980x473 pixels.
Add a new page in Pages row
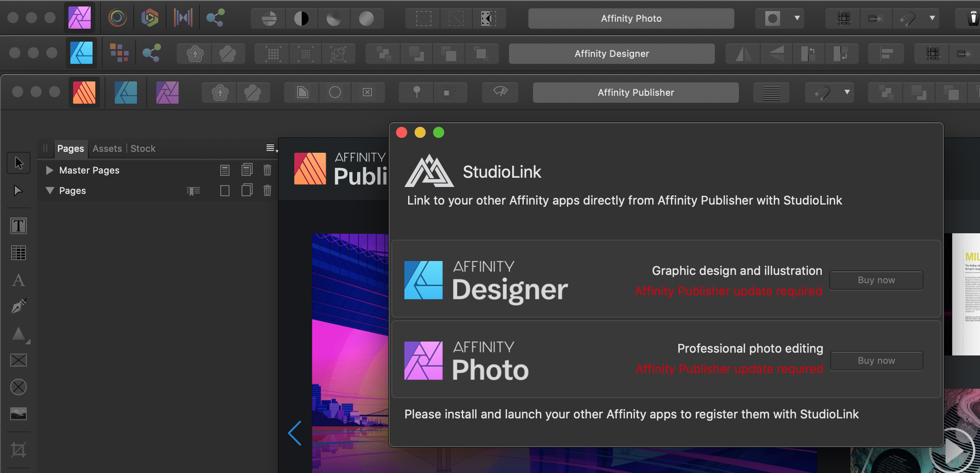point(224,191)
